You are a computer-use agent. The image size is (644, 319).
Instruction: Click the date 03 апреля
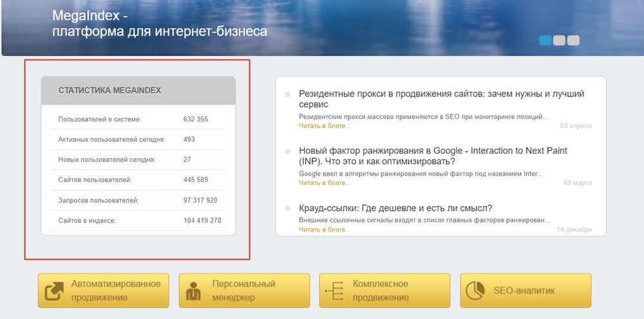576,126
